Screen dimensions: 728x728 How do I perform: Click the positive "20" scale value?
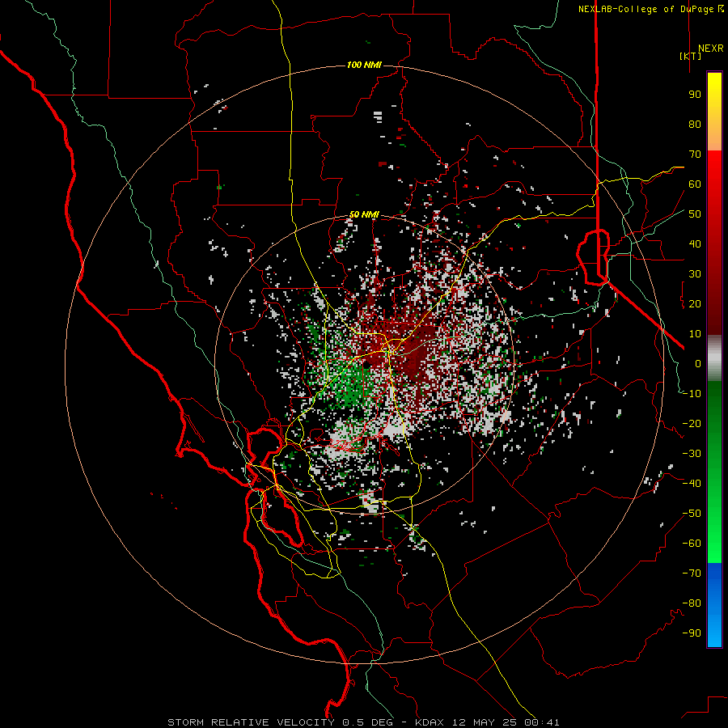[695, 304]
